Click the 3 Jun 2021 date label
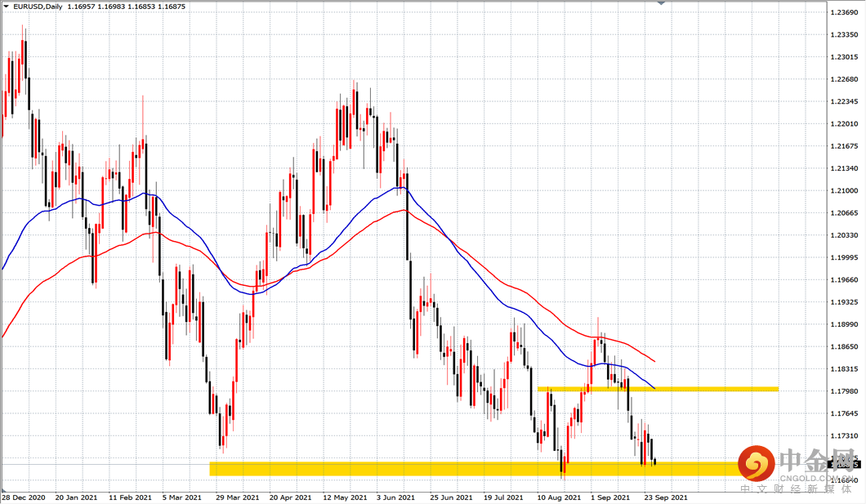866x504 pixels. coord(396,497)
